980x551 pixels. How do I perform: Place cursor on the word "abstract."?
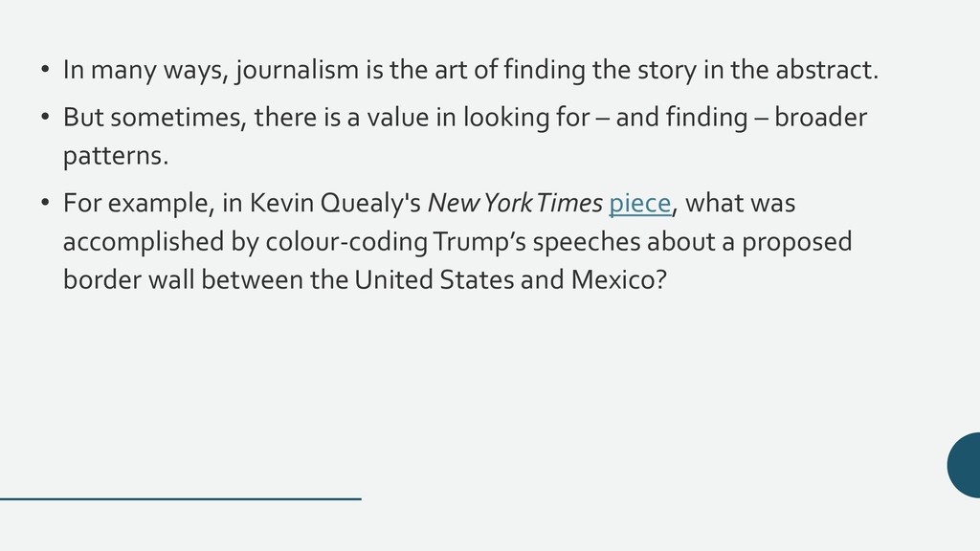pyautogui.click(x=827, y=69)
